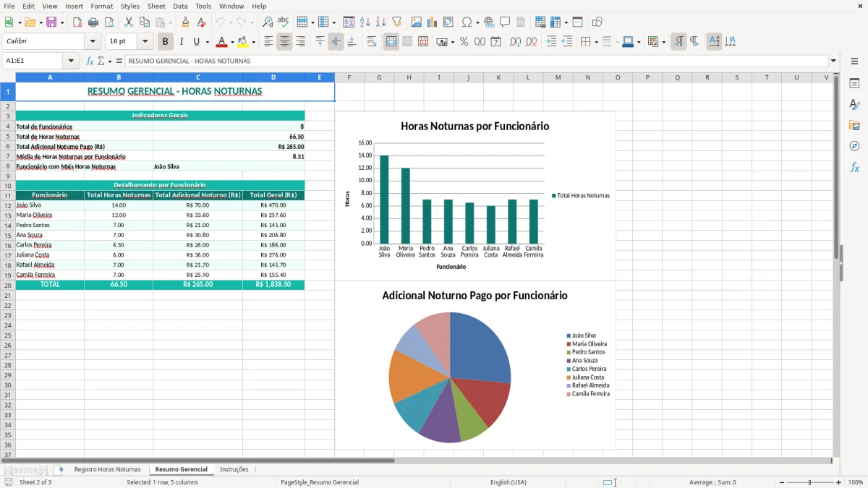Viewport: 868px width, 488px height.
Task: Toggle merge and center cells
Action: (x=391, y=42)
